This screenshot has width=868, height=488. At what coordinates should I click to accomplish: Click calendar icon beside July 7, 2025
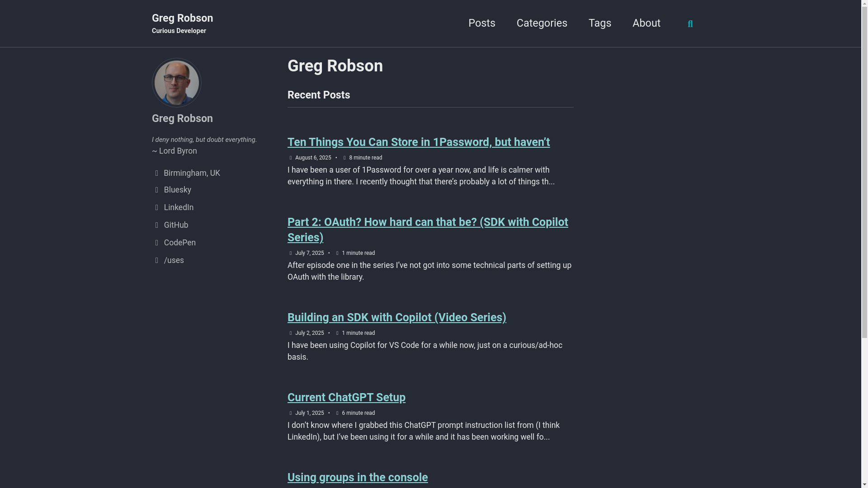coord(291,253)
